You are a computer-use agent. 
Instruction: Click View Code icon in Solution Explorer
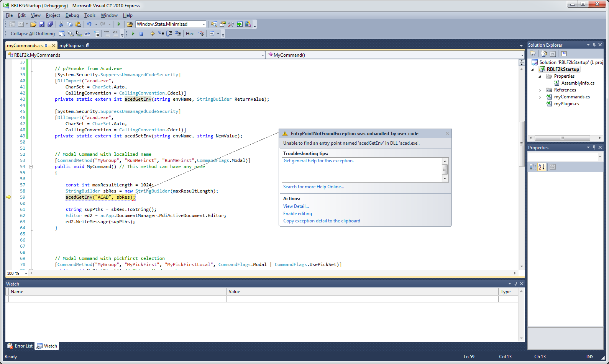click(x=564, y=54)
